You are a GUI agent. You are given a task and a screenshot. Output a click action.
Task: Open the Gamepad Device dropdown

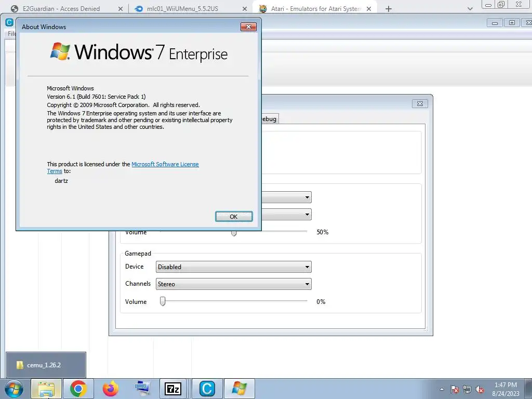(x=234, y=267)
